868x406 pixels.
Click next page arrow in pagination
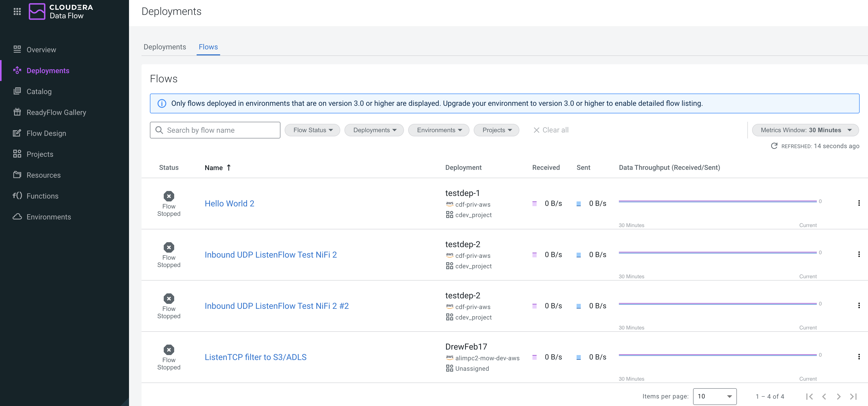click(839, 397)
